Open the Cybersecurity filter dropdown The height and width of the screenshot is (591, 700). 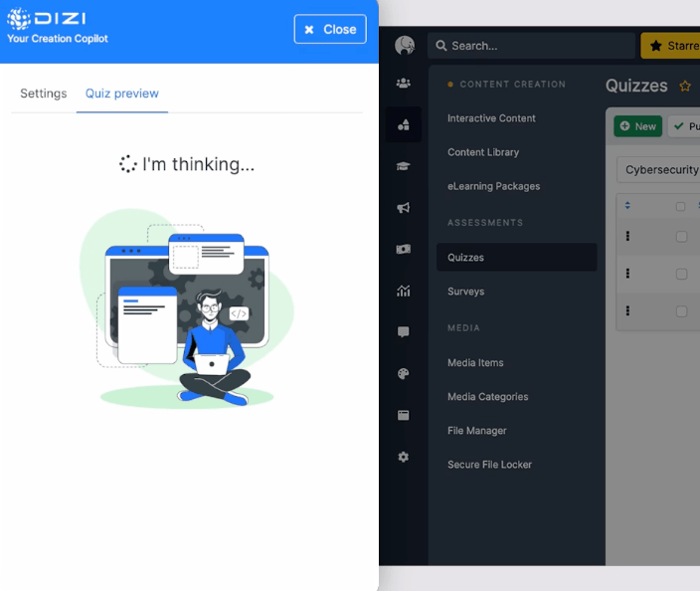pos(660,170)
